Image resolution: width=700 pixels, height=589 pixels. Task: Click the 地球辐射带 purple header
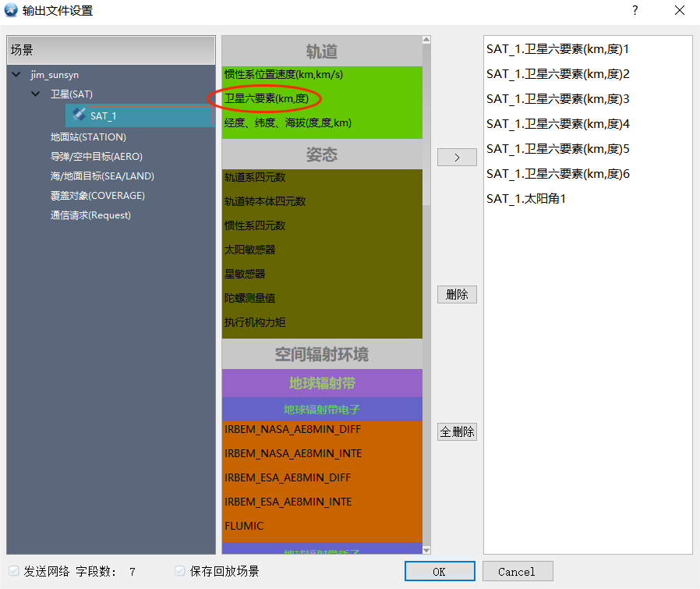(x=322, y=383)
